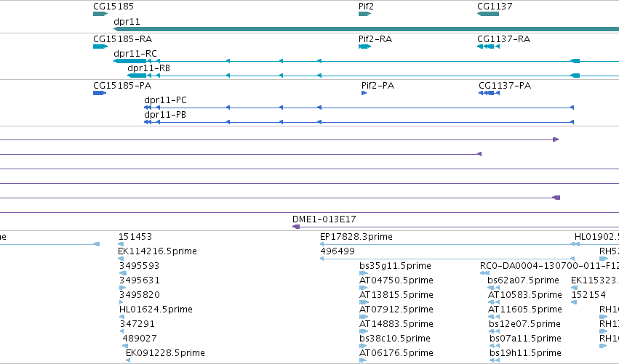Click the AT04750.5prime EST label
This screenshot has height=364, width=619.
point(396,280)
